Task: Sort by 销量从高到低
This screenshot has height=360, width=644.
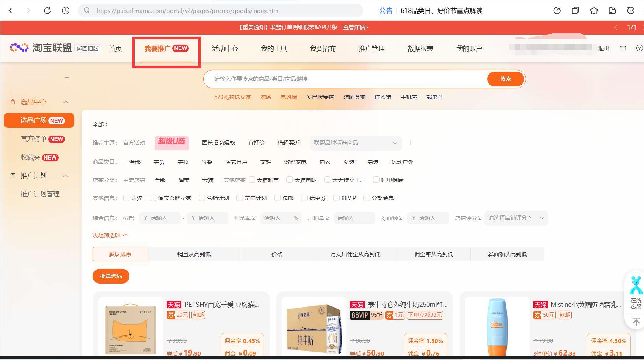Action: (194, 254)
